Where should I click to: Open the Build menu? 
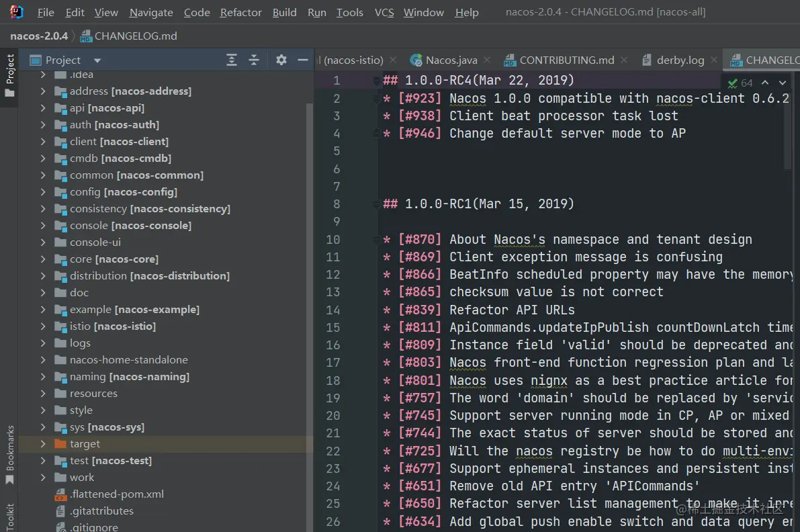[284, 12]
